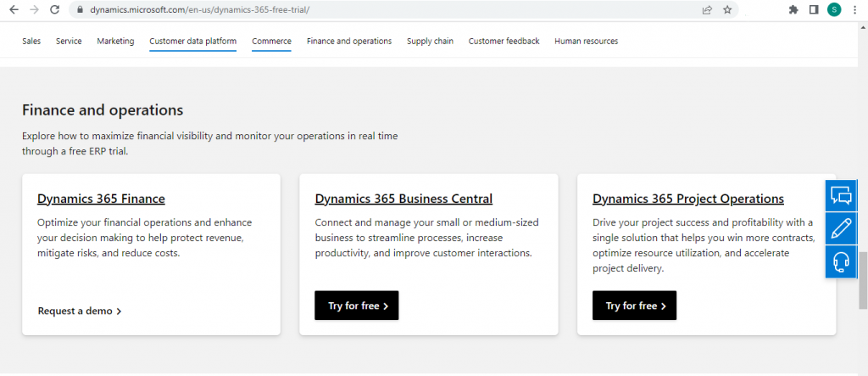Screen dimensions: 868x376
Task: Click the browser back arrow
Action: pyautogui.click(x=13, y=10)
